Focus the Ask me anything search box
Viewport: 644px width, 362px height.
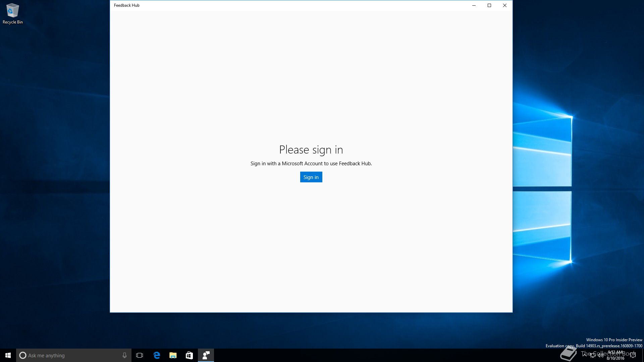(x=74, y=355)
